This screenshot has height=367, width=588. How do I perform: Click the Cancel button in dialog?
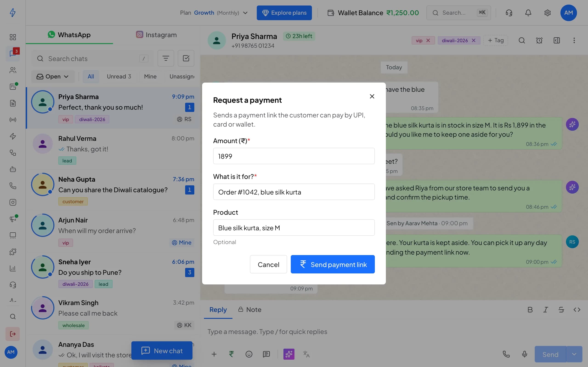point(268,264)
